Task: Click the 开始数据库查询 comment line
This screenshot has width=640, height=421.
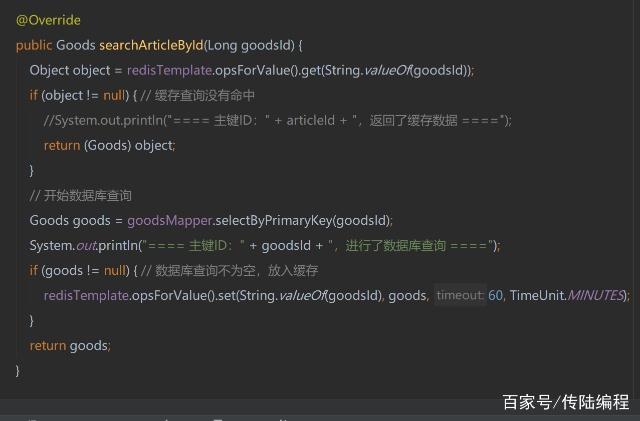Action: 80,196
